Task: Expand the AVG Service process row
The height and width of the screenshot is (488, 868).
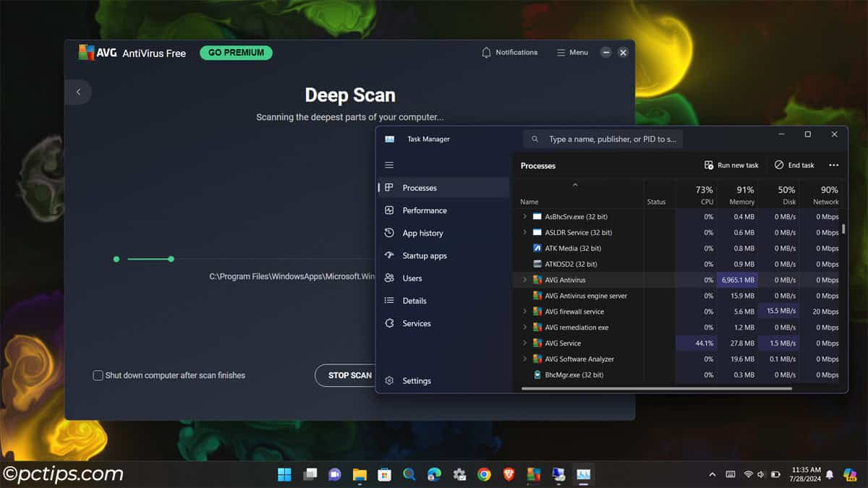Action: click(x=524, y=343)
